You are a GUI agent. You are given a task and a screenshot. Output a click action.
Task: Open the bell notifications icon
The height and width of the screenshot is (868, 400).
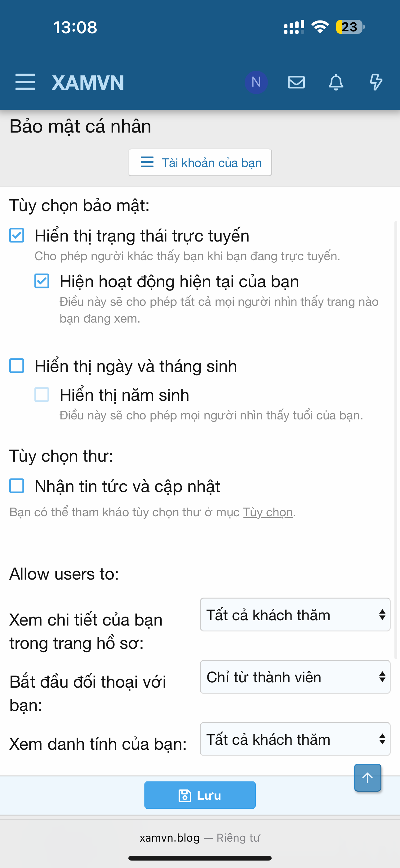pos(336,82)
